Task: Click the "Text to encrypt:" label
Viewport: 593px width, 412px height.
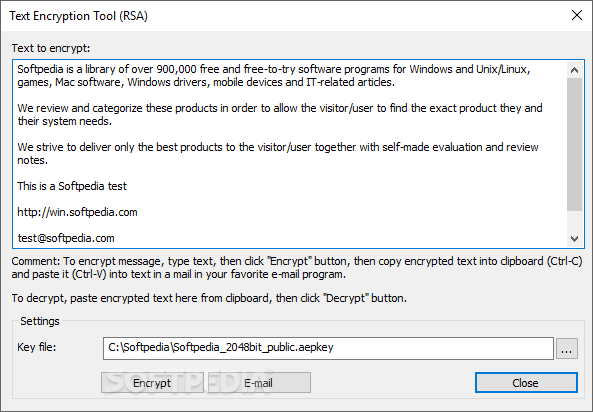Action: [51, 48]
